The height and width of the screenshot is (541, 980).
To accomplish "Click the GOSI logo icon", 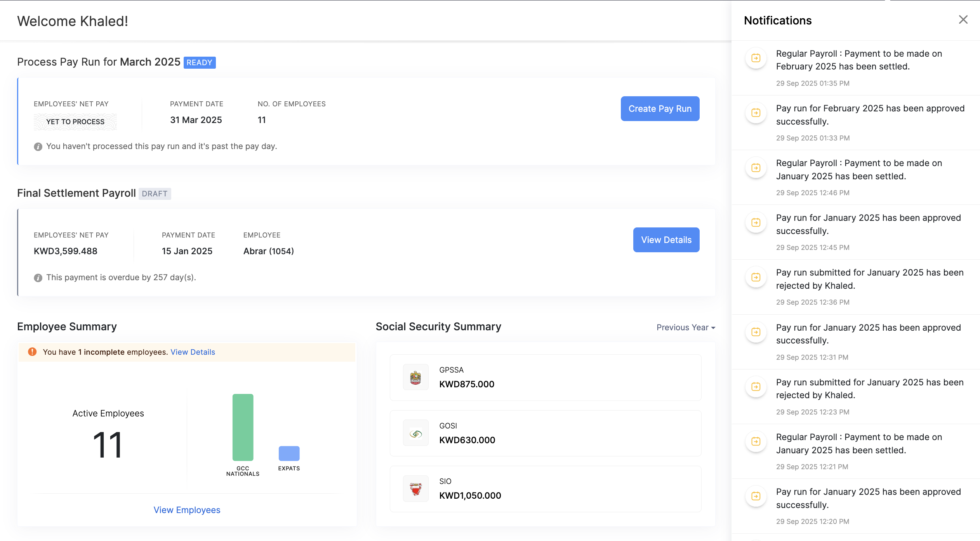I will (x=415, y=433).
